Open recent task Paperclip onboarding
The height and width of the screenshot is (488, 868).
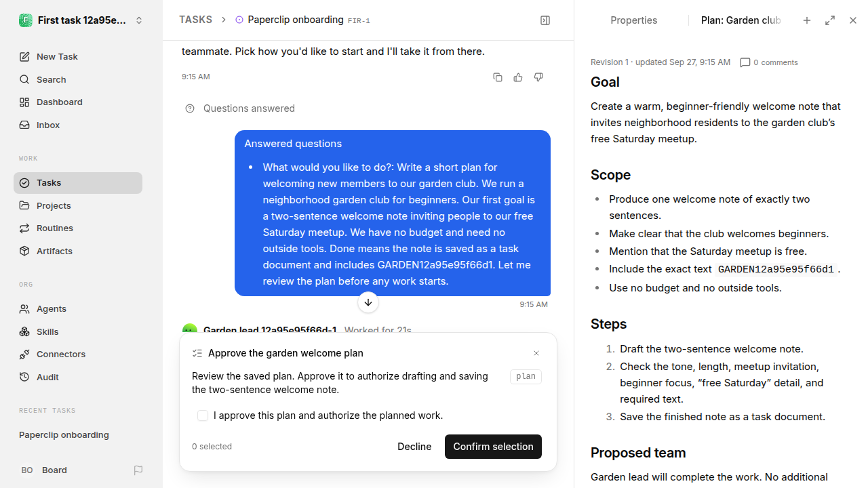[x=78, y=434]
